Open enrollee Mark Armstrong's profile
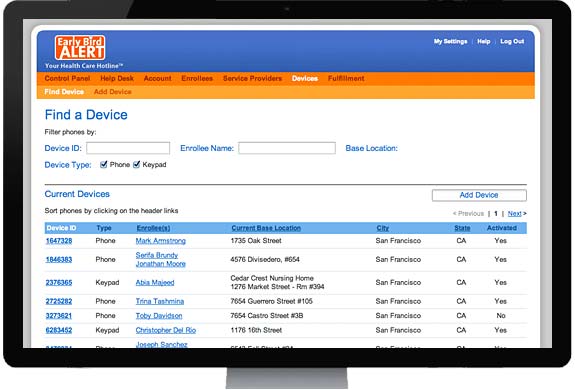 161,241
